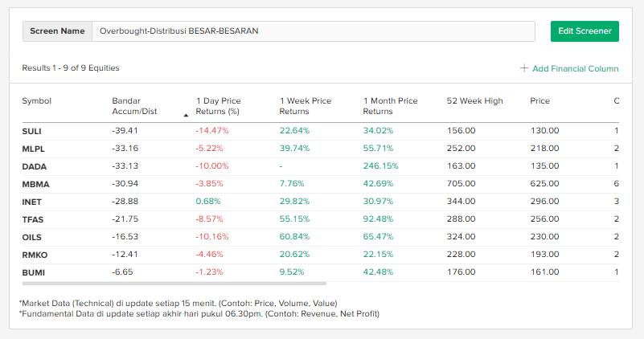Sort by 1 Day Price Returns header
Image resolution: width=644 pixels, height=339 pixels.
coord(218,106)
